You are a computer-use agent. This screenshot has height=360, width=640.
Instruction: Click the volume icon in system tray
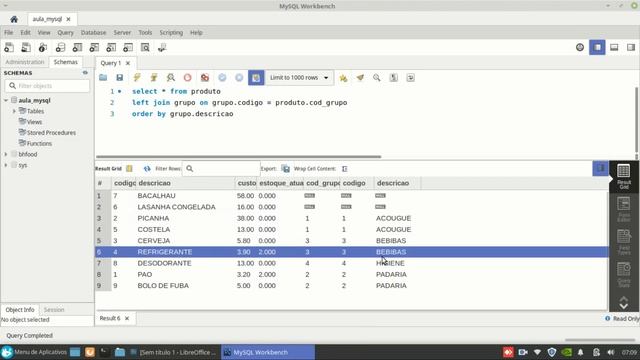611,352
